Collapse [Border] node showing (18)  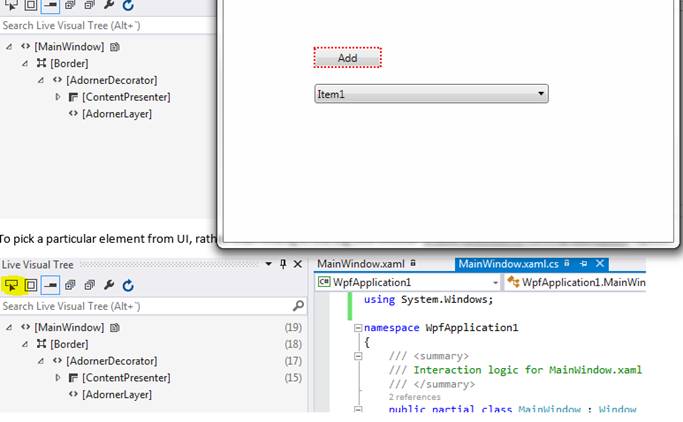(25, 344)
